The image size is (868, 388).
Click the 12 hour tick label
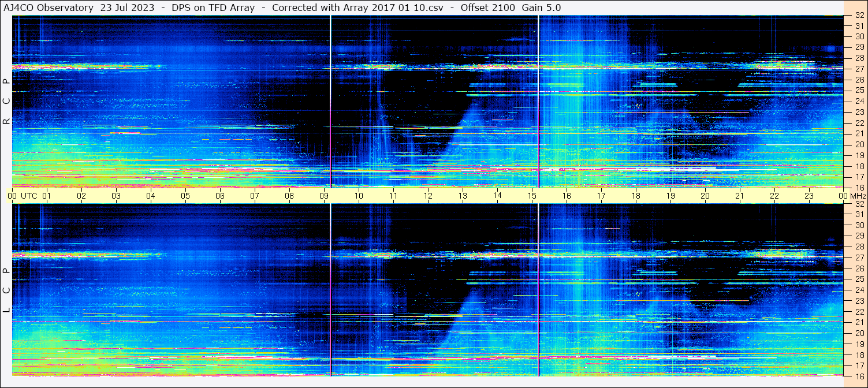(428, 196)
